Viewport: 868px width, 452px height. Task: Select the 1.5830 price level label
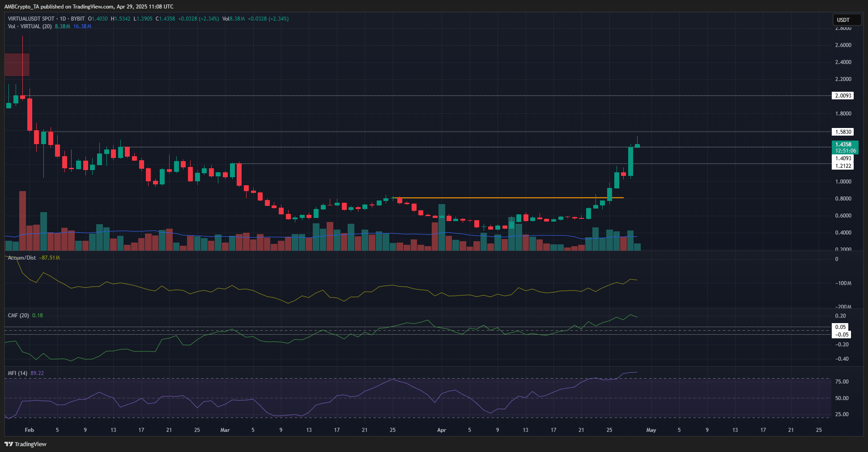843,132
